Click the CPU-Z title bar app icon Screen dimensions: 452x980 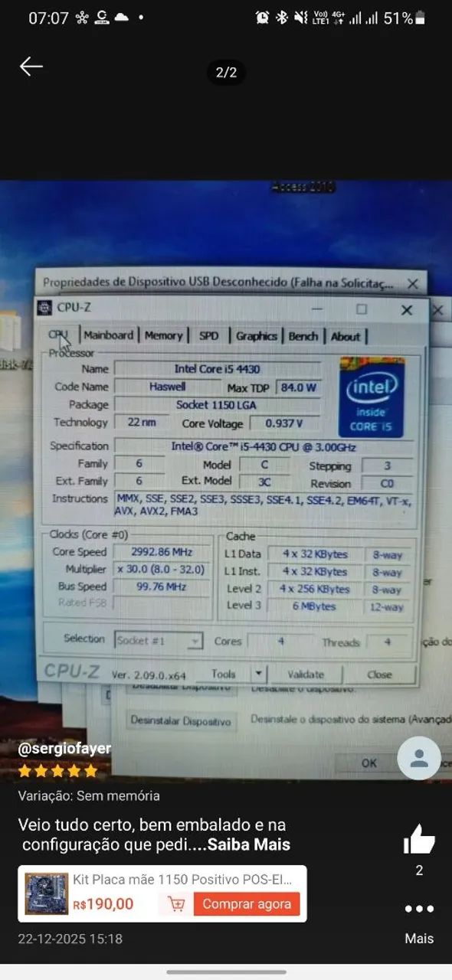coord(44,308)
